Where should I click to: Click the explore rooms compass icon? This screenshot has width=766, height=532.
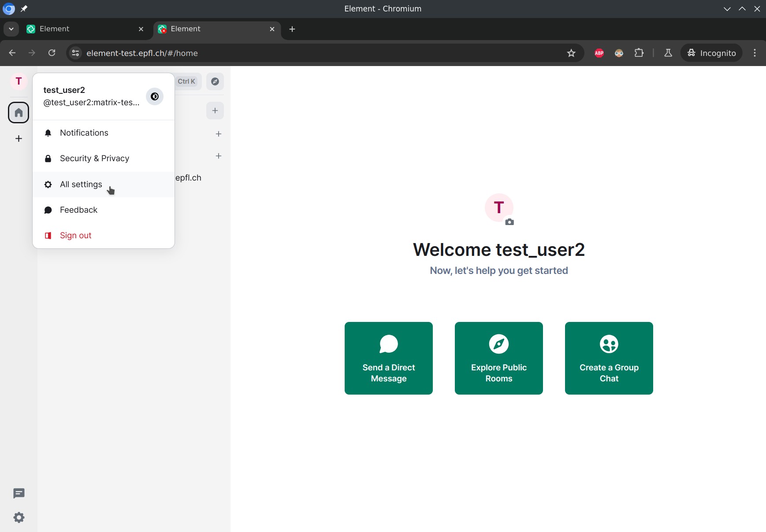coord(215,81)
